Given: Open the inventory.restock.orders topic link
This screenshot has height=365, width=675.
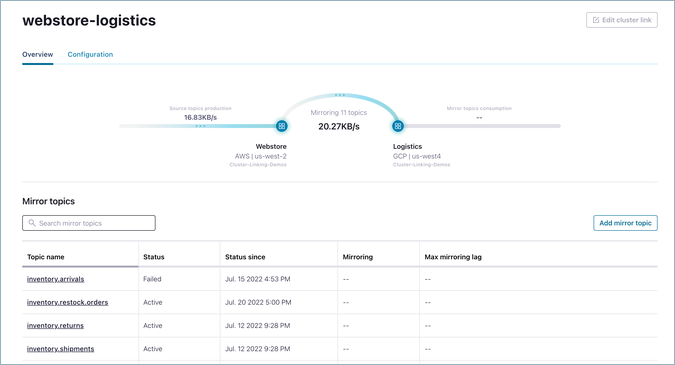Looking at the screenshot, I should (67, 302).
